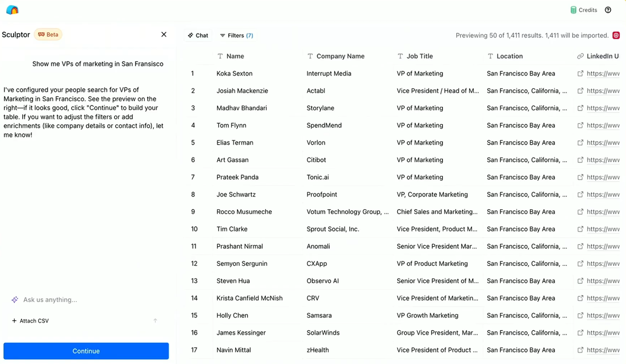Click the sparkle icon in chat input
The width and height of the screenshot is (626, 364).
click(x=15, y=299)
